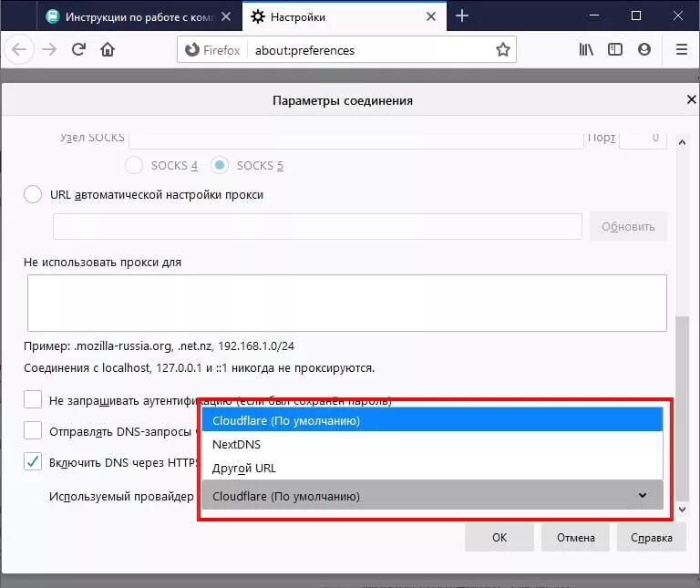
Task: Maximize the Firefox window
Action: click(x=635, y=16)
